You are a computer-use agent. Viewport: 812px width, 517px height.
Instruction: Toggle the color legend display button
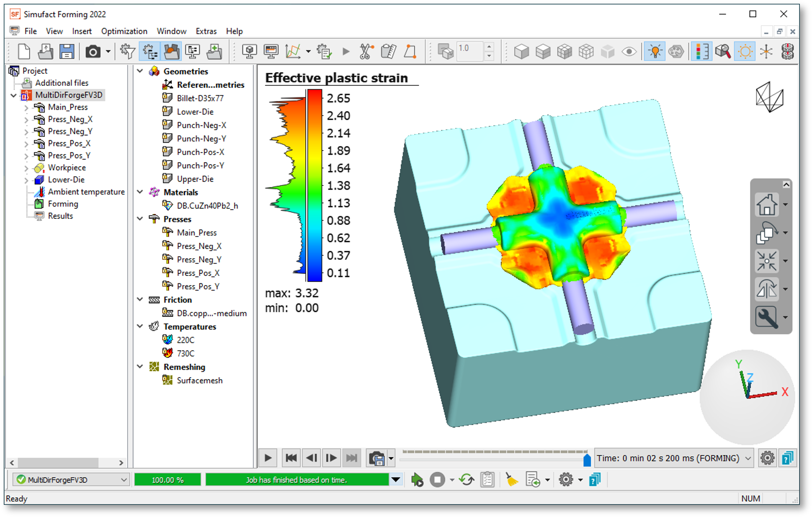(x=701, y=52)
